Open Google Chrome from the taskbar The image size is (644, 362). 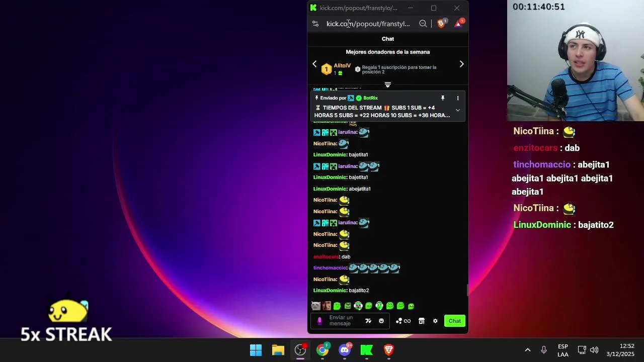(x=323, y=350)
